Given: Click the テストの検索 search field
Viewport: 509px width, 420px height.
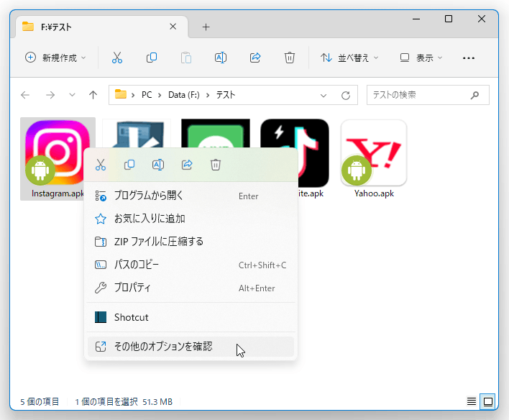Looking at the screenshot, I should 428,95.
